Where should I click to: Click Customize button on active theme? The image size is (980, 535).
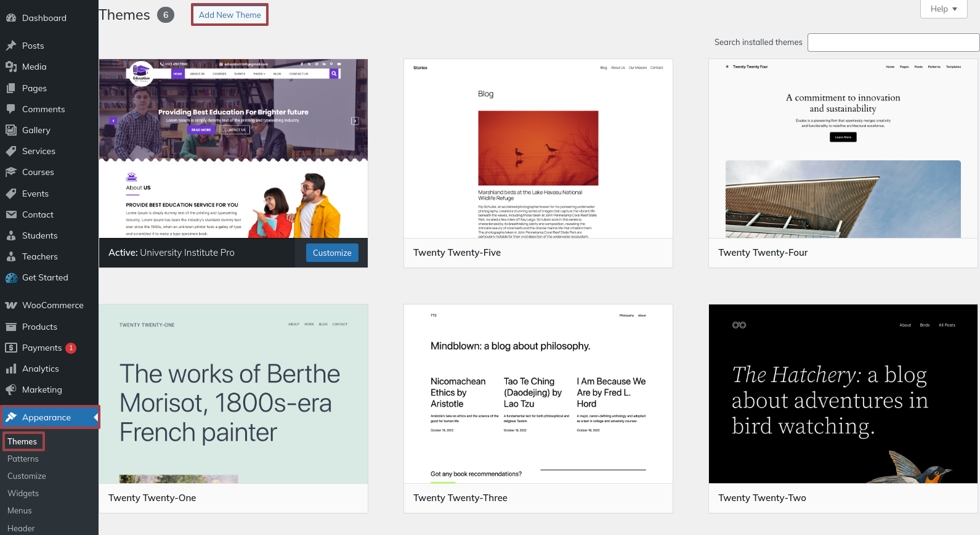pos(332,253)
